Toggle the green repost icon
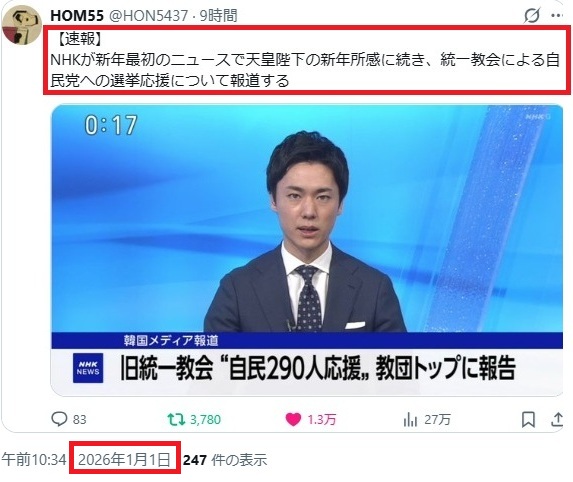Image resolution: width=573 pixels, height=482 pixels. click(177, 420)
